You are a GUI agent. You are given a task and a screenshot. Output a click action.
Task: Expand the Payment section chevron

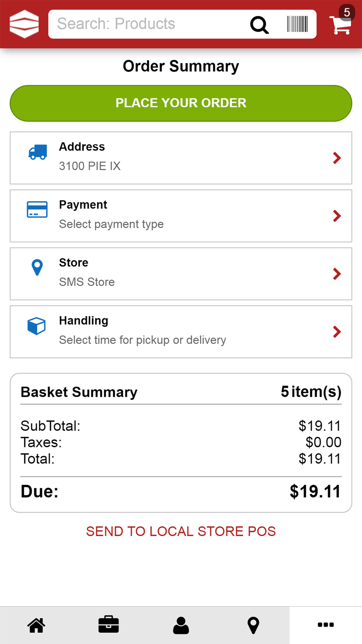point(337,216)
